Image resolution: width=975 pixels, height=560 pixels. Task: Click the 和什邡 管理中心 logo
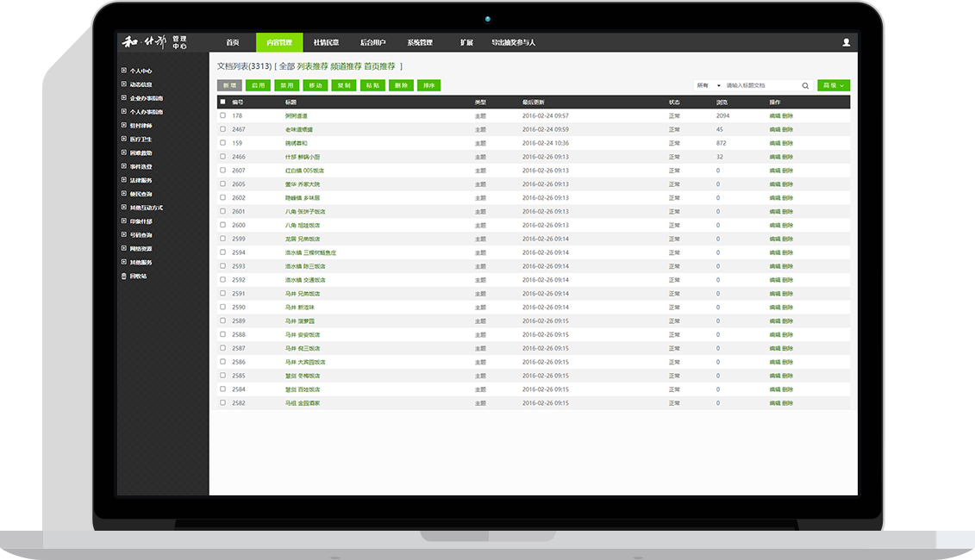click(153, 42)
